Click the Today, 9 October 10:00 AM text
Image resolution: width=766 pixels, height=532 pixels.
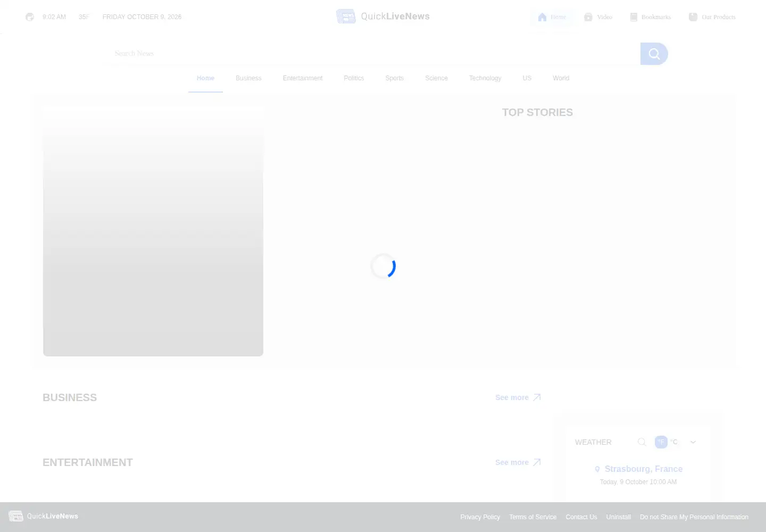click(x=638, y=482)
